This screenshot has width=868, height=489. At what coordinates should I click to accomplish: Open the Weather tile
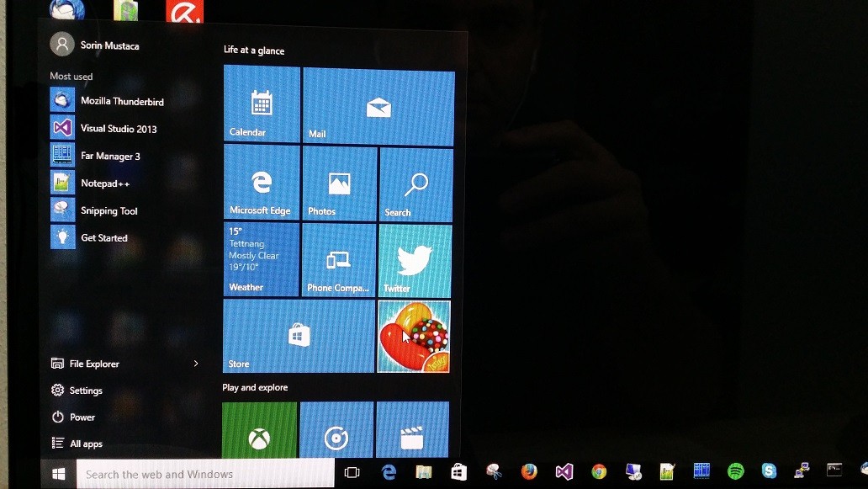coord(261,259)
